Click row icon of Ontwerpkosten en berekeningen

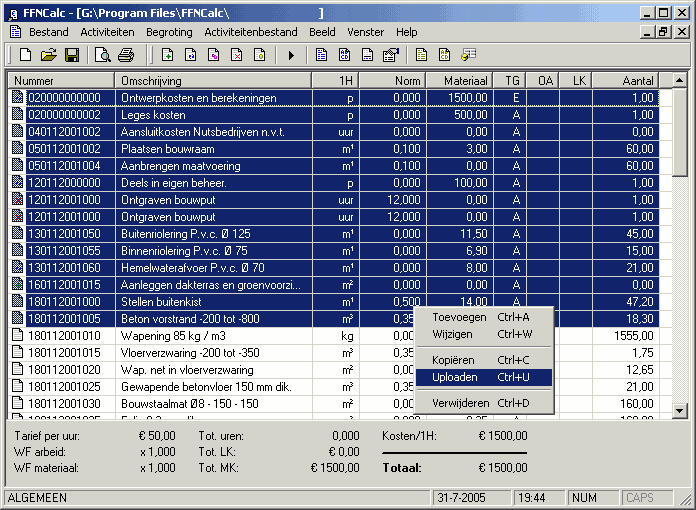point(17,97)
